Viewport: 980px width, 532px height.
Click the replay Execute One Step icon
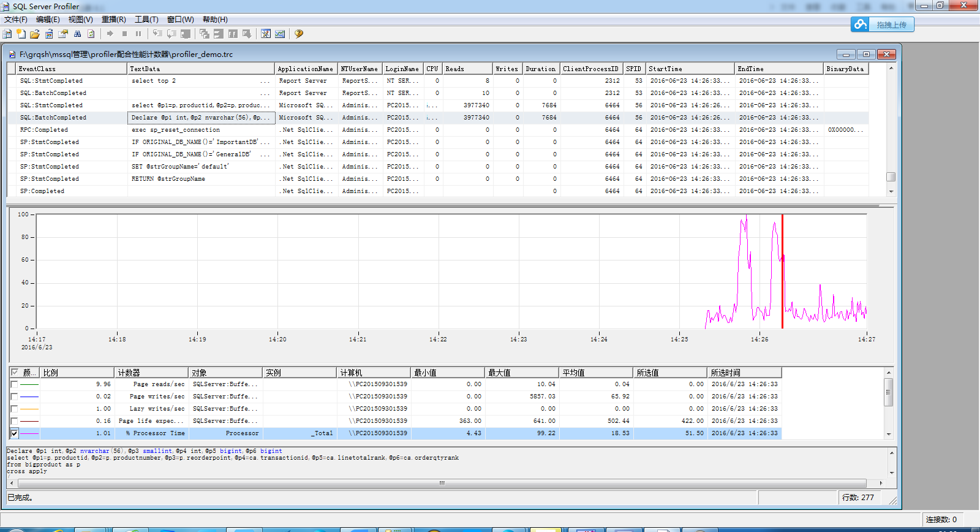pyautogui.click(x=157, y=34)
